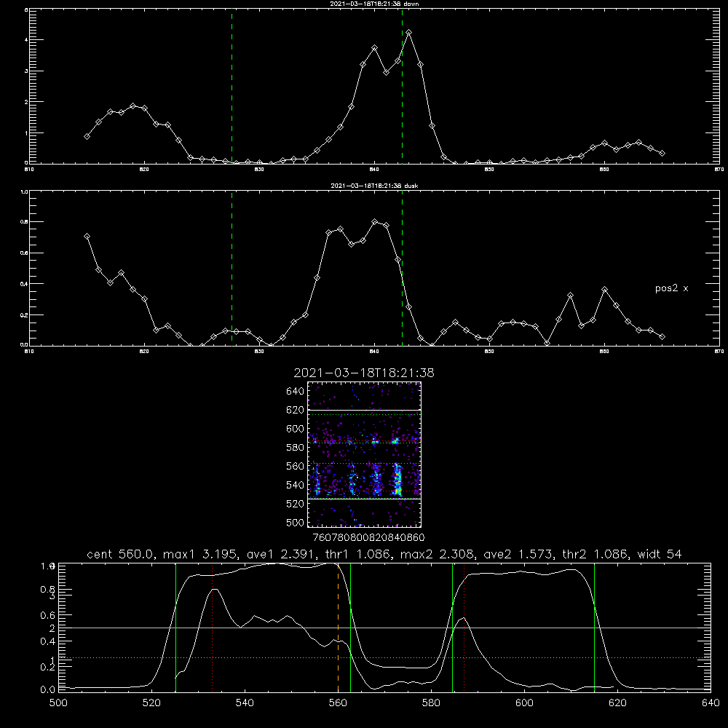Click the last diamond marker of the dawn curve
This screenshot has width=728, height=728.
[662, 153]
